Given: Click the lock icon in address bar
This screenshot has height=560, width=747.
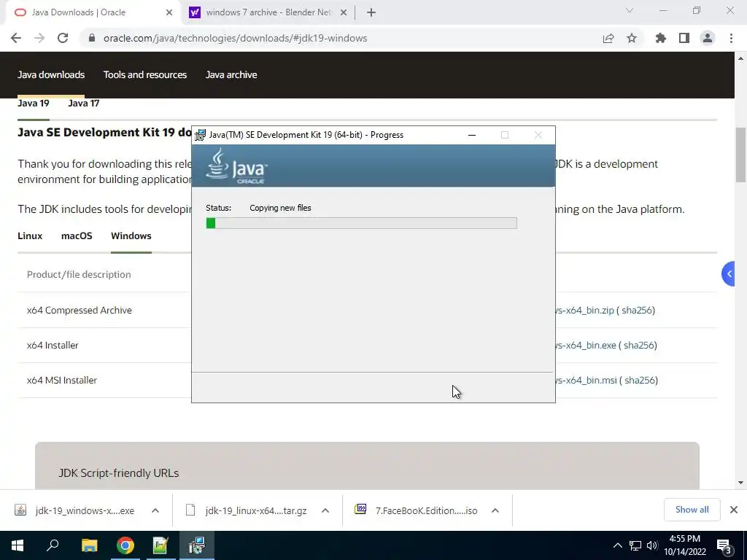Looking at the screenshot, I should click(x=92, y=38).
